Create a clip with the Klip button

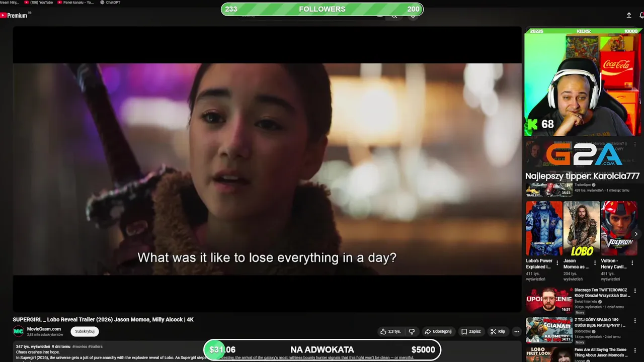click(498, 332)
